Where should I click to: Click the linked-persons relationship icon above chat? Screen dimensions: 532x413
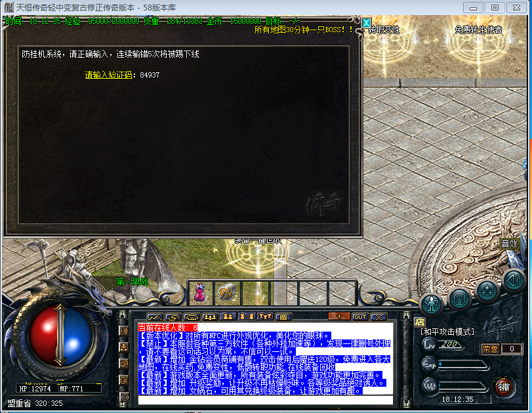point(247,317)
